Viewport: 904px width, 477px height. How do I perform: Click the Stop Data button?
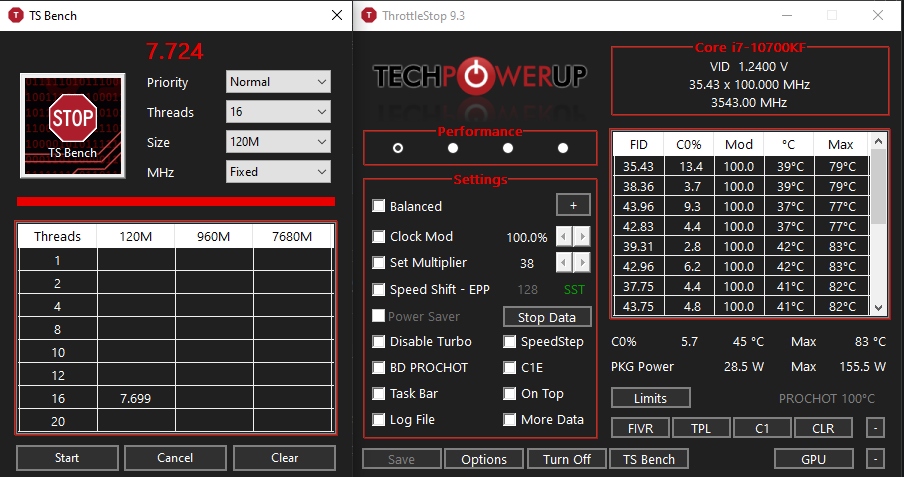[547, 317]
